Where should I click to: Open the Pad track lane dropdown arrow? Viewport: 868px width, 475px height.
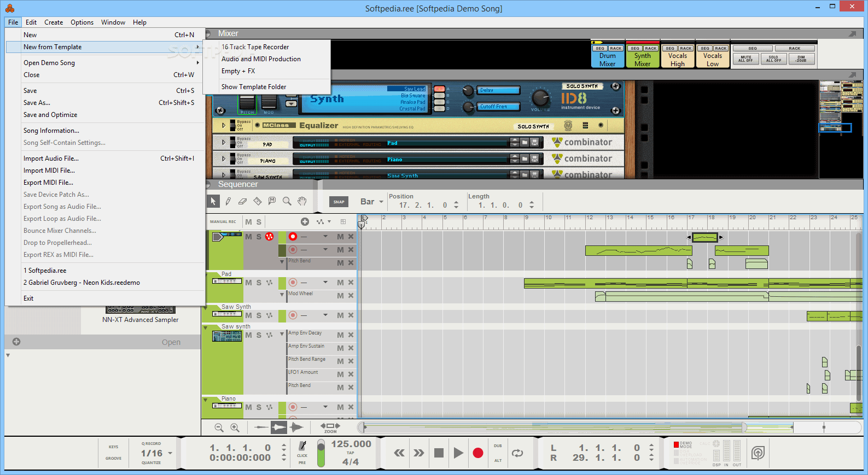click(x=325, y=282)
